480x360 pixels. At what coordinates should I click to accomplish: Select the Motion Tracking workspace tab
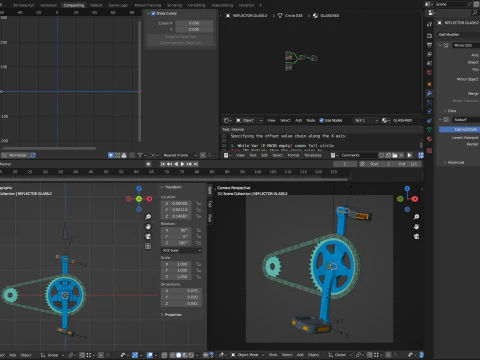click(x=148, y=5)
